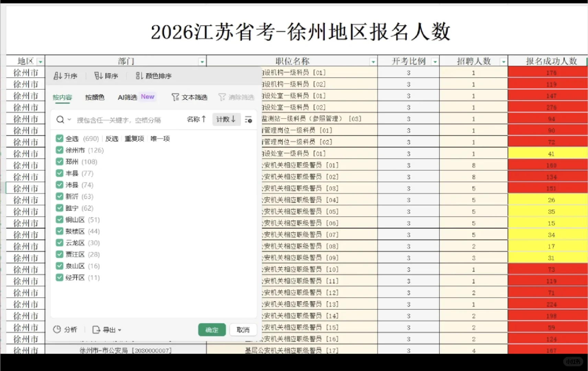Image resolution: width=588 pixels, height=371 pixels.
Task: Click the 分析 pie-chart analysis icon
Action: tap(57, 329)
